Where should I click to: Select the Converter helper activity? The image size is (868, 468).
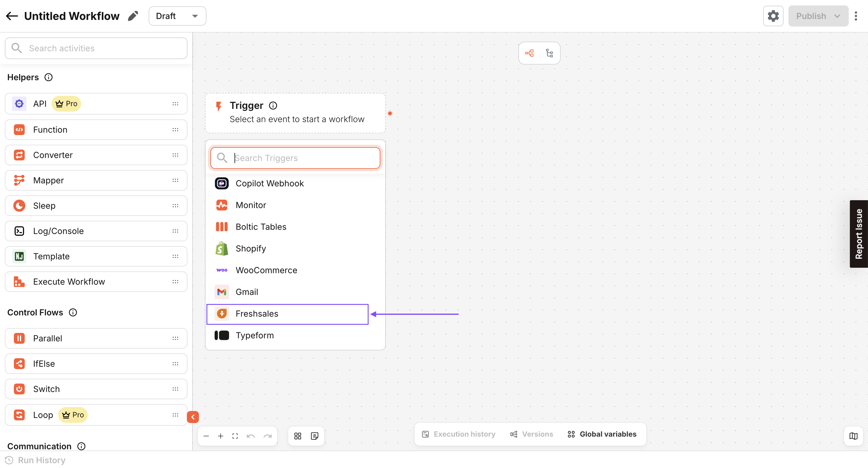[x=96, y=155]
